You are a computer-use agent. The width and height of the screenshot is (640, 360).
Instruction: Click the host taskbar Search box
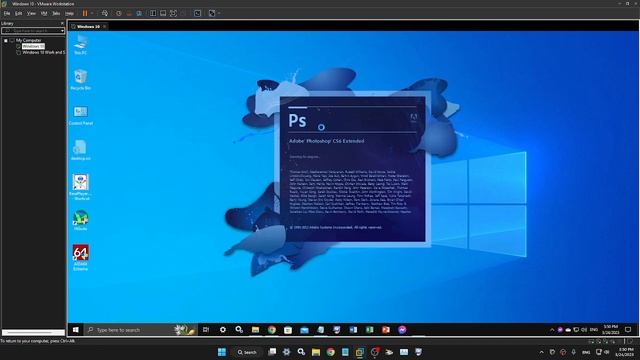247,352
